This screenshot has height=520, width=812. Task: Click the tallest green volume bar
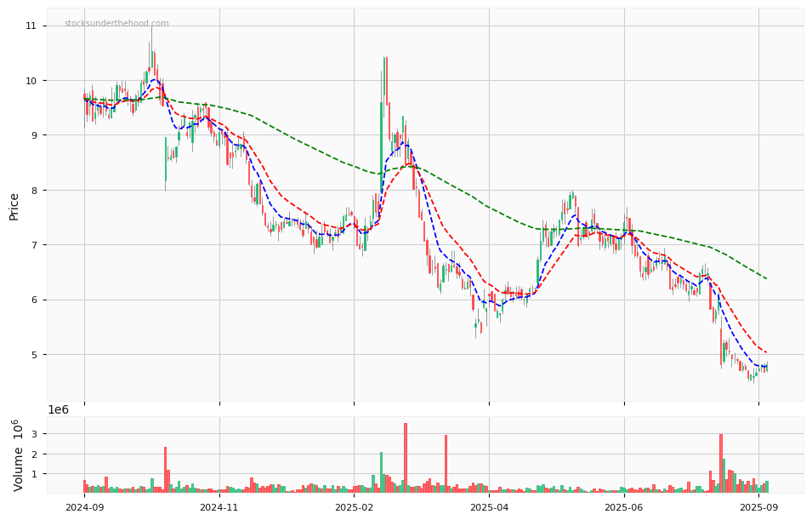pyautogui.click(x=381, y=472)
